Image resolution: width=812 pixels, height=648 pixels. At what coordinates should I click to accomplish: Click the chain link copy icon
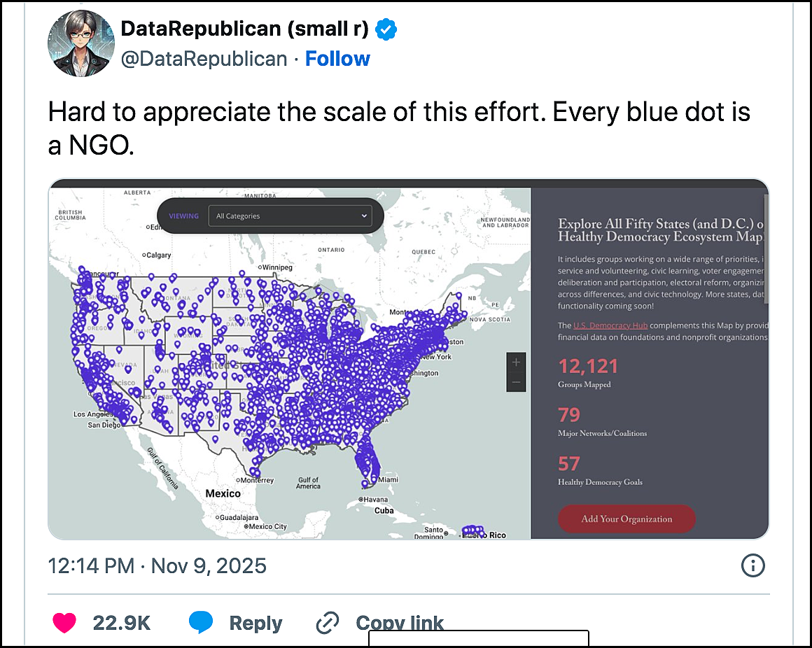(x=328, y=623)
